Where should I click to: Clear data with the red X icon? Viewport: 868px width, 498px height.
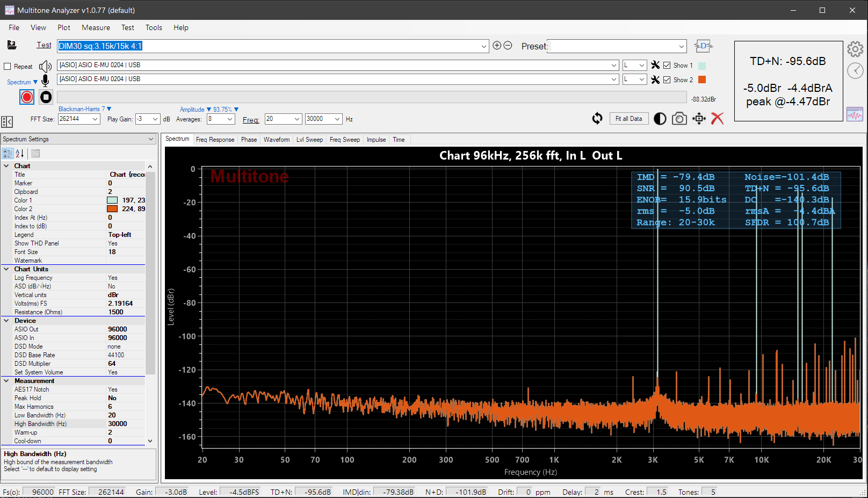[x=718, y=119]
